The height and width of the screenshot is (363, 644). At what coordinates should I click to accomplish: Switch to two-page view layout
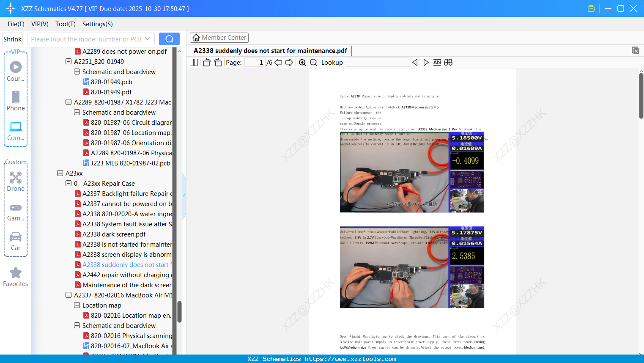tap(194, 63)
